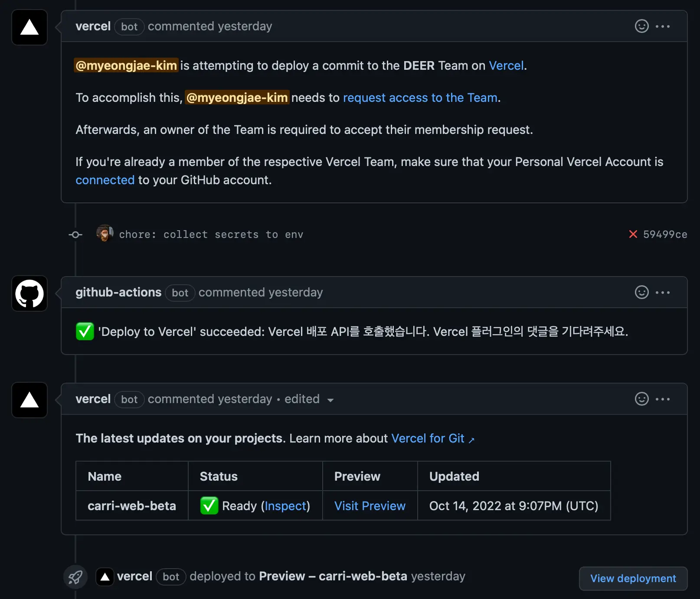
Task: Open 'Vercel for Git' link
Action: [432, 438]
